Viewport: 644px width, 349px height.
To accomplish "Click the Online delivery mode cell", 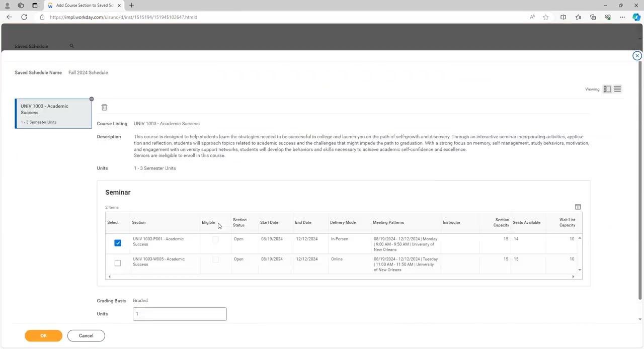I will click(337, 259).
